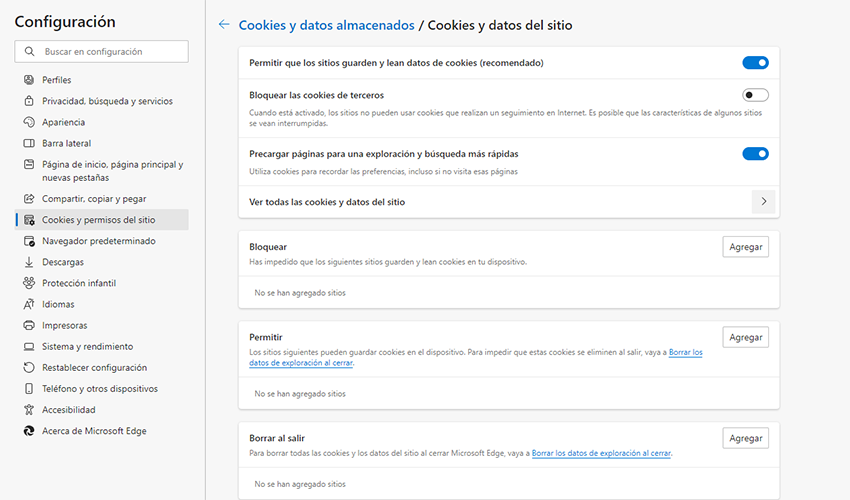Screen dimensions: 850x500
Task: Select Sistema y rendimiento in sidebar
Action: coord(87,347)
